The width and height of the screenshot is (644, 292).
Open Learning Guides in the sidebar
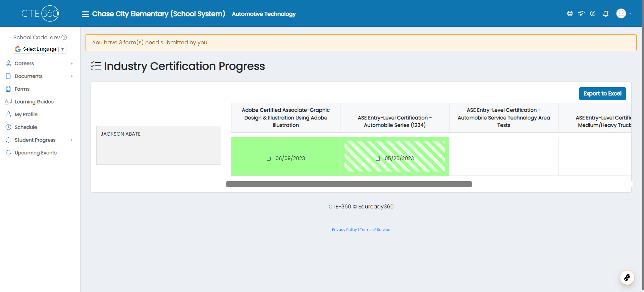pyautogui.click(x=34, y=102)
